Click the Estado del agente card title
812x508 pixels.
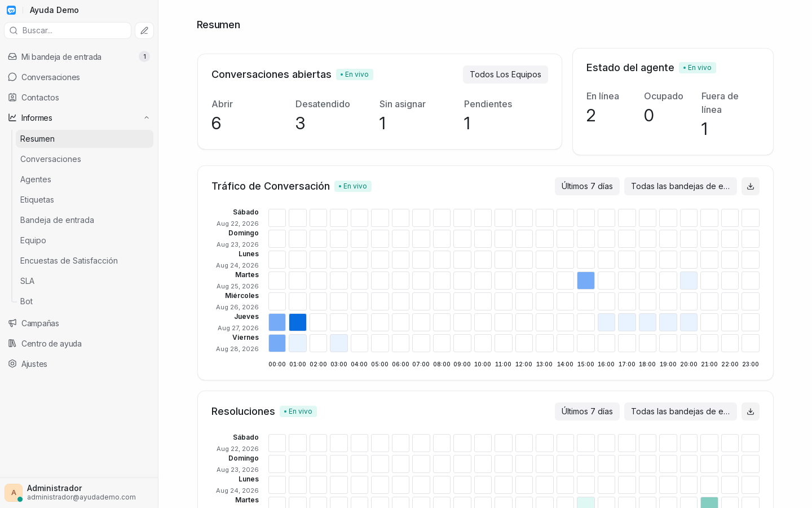[630, 68]
